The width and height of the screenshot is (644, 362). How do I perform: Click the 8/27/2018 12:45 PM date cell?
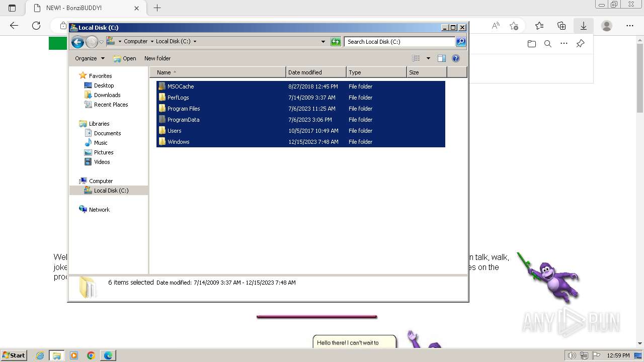tap(313, 86)
